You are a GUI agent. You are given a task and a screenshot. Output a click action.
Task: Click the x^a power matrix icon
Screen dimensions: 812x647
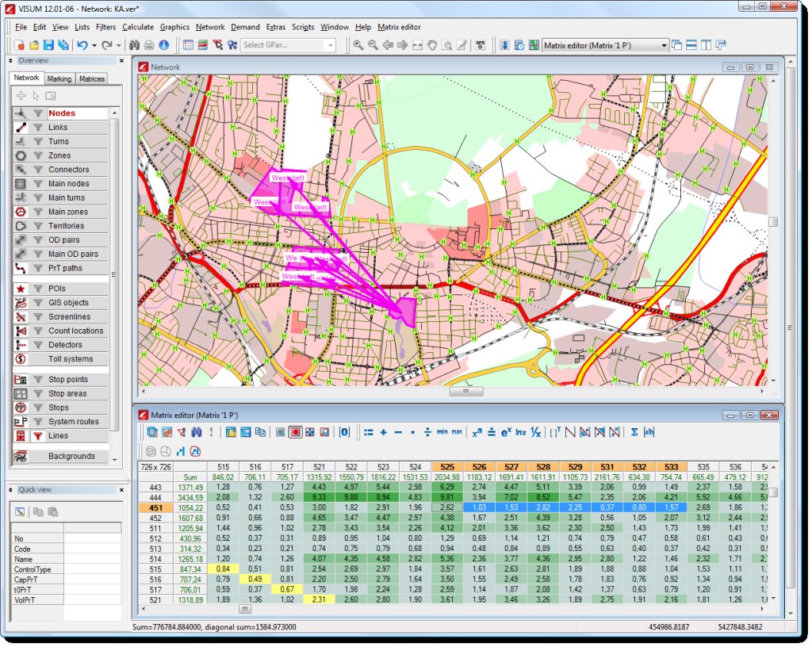pos(477,432)
